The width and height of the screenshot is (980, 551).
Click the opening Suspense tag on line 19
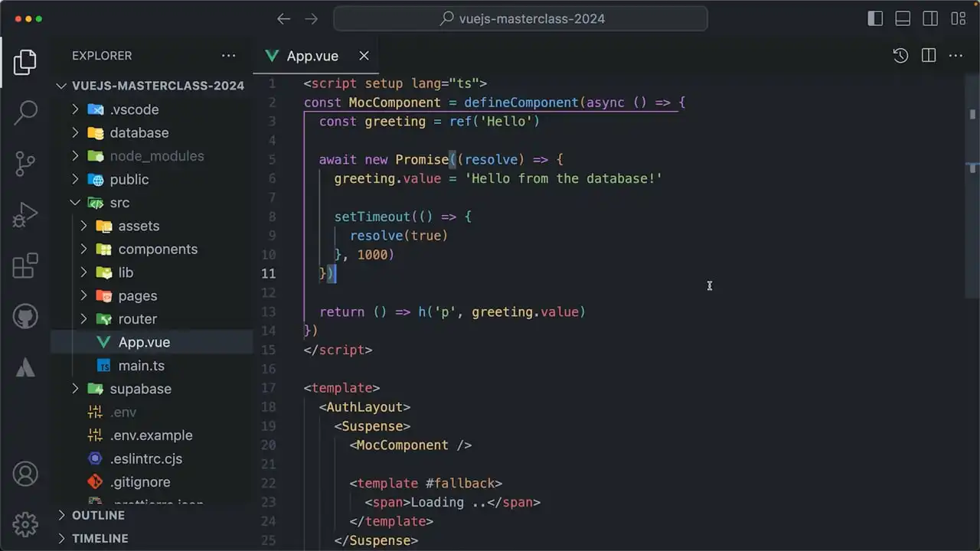(x=372, y=426)
